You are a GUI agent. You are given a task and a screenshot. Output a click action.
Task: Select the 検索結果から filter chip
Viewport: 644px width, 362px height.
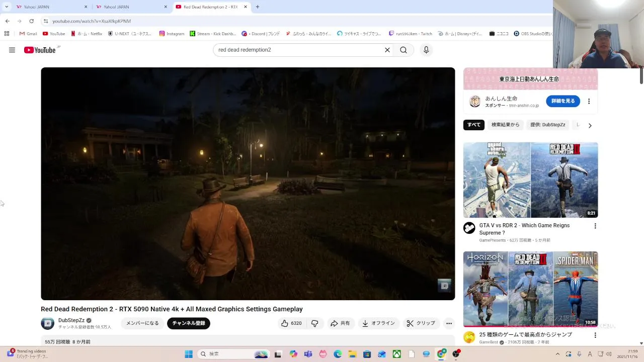[x=506, y=125]
